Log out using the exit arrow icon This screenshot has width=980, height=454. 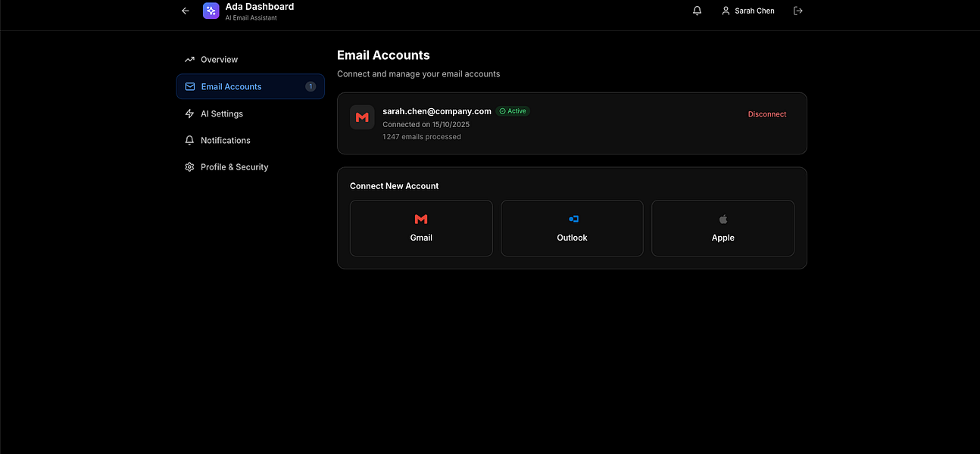797,11
